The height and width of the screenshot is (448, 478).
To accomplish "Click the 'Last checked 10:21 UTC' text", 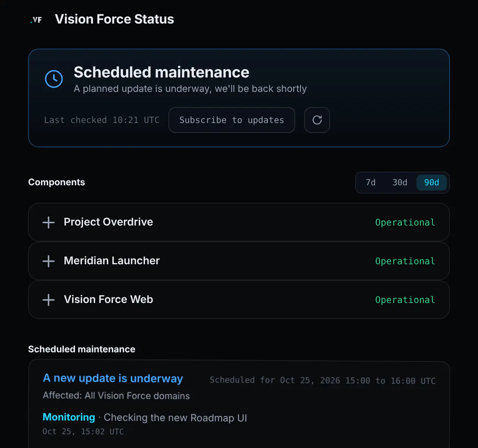I will (x=102, y=120).
